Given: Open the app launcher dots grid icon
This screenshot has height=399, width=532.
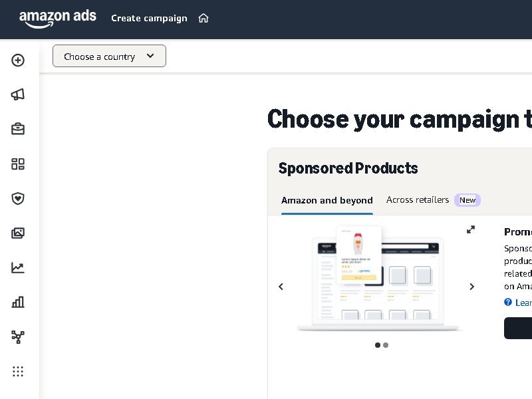Looking at the screenshot, I should 18,371.
